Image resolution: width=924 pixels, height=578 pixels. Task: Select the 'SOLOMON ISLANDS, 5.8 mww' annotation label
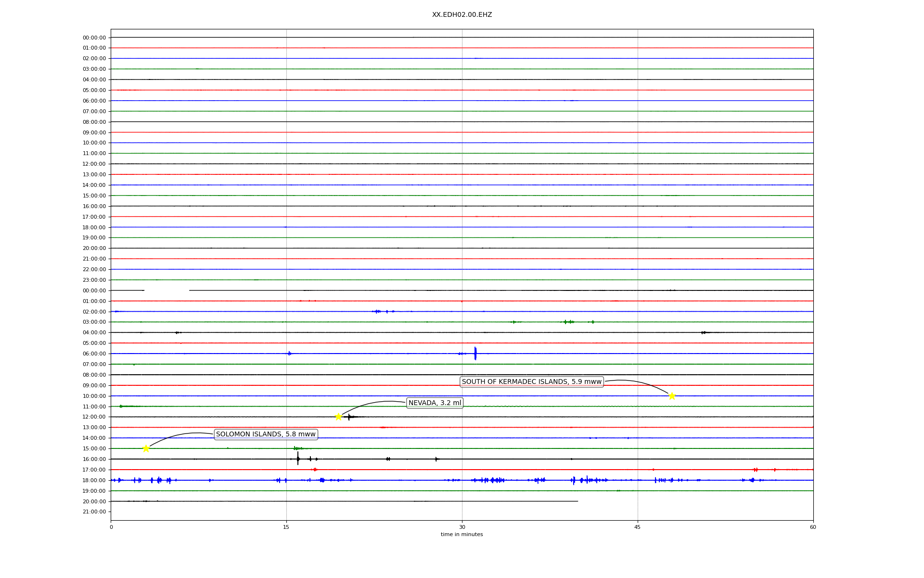[266, 434]
